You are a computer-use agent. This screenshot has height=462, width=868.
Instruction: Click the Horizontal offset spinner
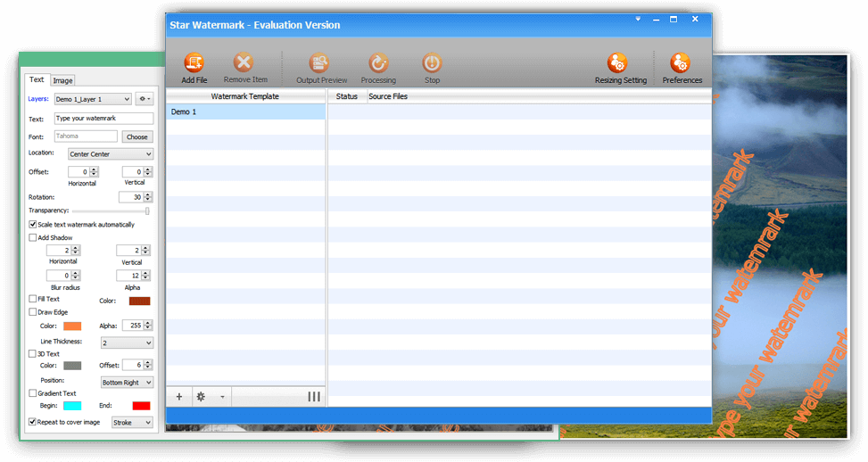[x=83, y=172]
